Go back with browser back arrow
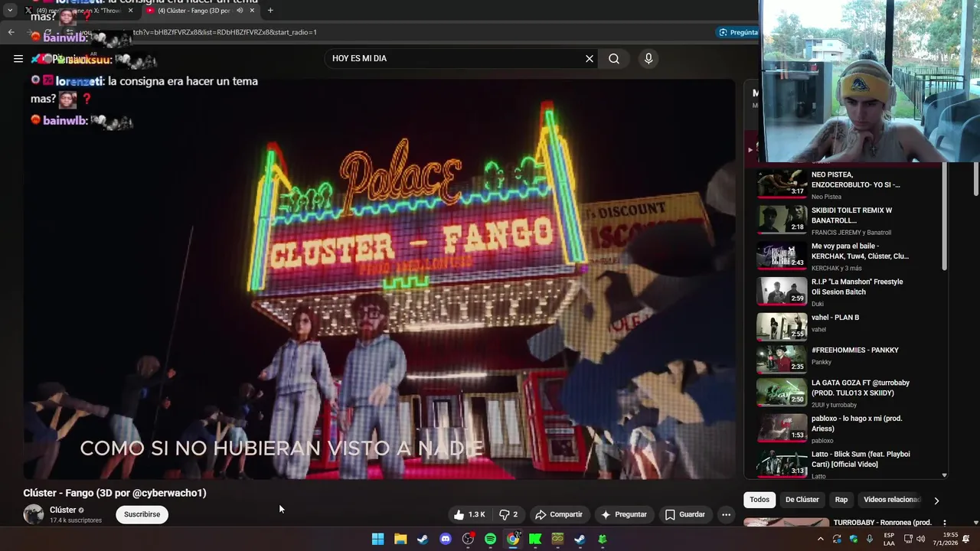This screenshot has height=551, width=980. (x=11, y=32)
